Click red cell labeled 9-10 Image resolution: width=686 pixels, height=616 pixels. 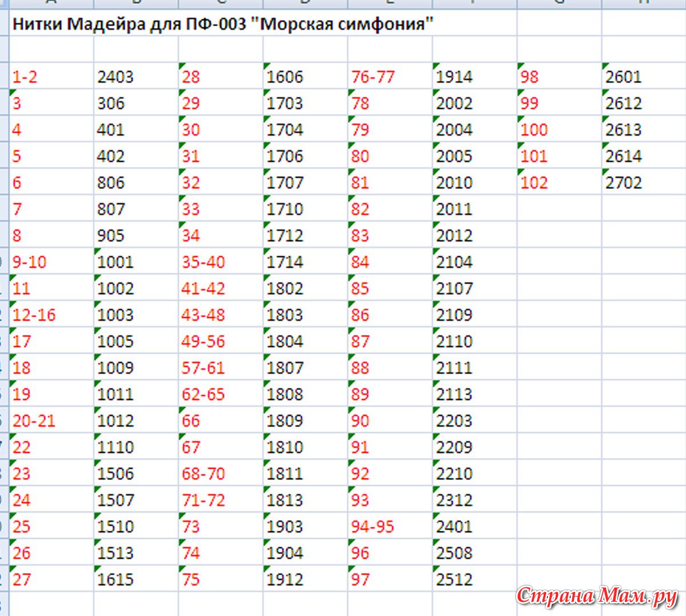coord(51,261)
